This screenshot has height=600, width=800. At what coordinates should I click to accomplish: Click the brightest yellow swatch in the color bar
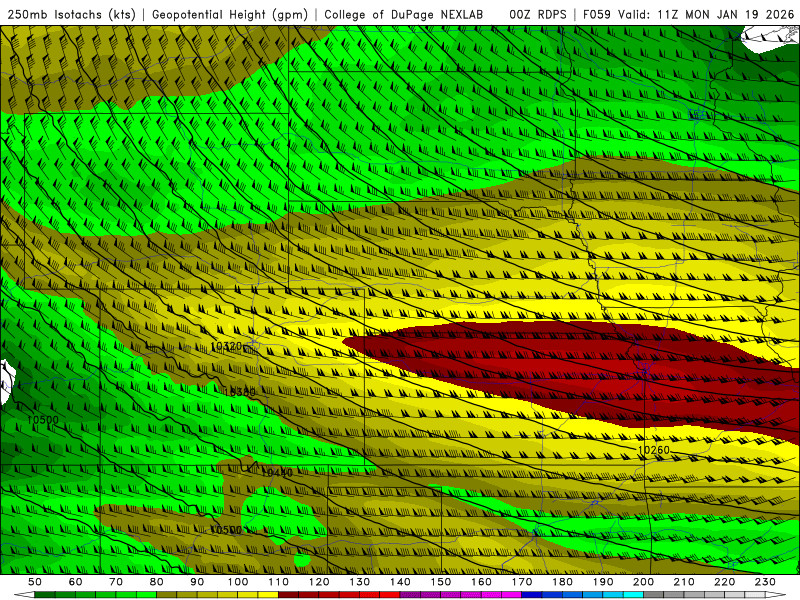[x=268, y=595]
